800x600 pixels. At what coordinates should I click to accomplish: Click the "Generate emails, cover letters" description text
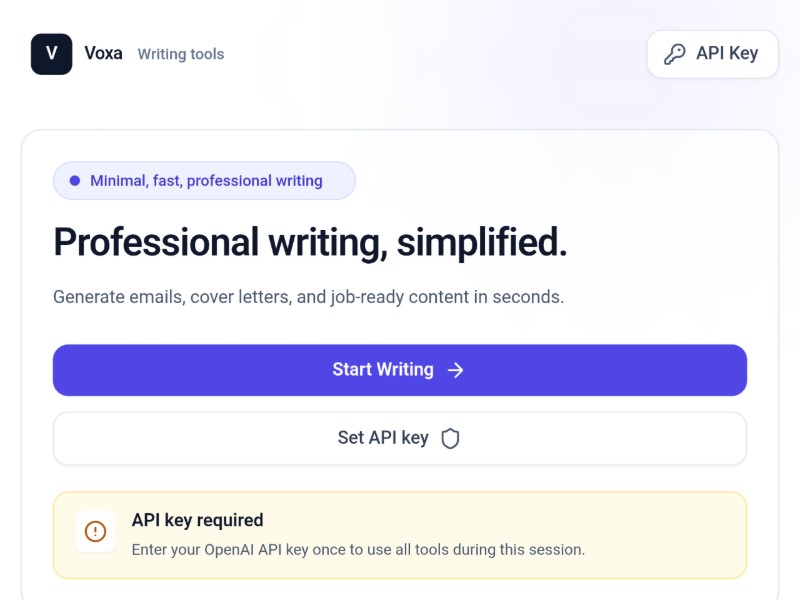point(308,297)
